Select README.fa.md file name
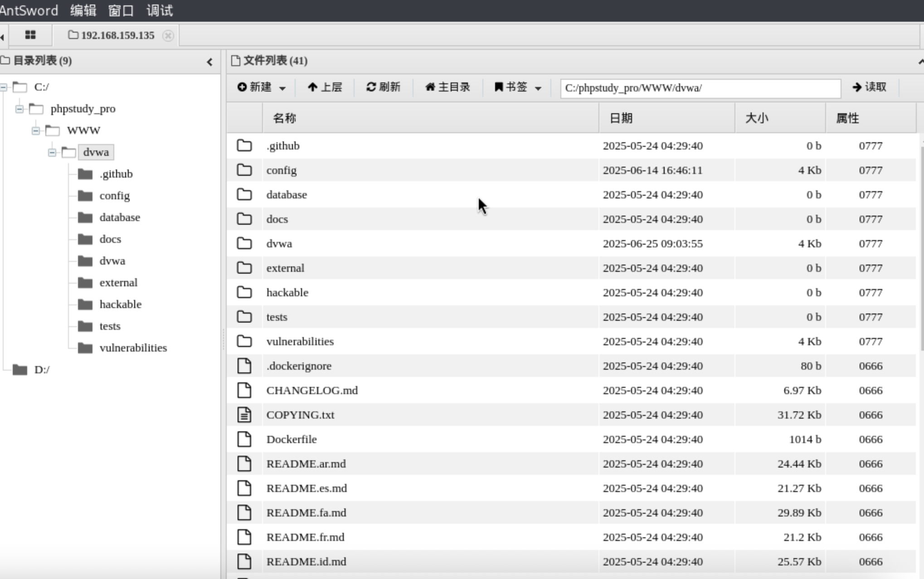 306,512
